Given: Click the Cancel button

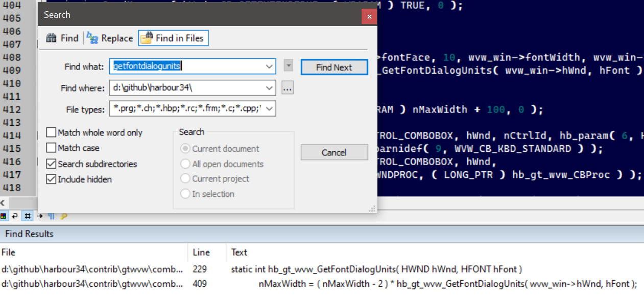Looking at the screenshot, I should (334, 152).
